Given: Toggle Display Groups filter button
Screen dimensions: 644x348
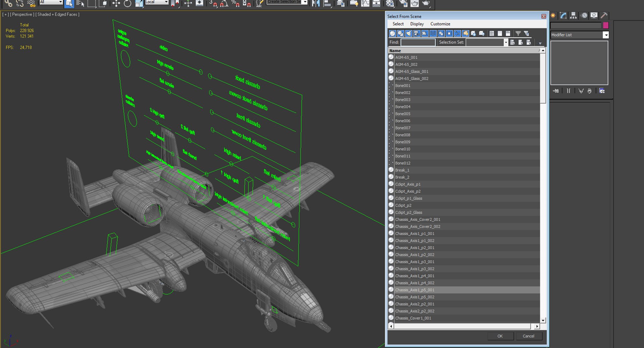Looking at the screenshot, I should tap(441, 34).
